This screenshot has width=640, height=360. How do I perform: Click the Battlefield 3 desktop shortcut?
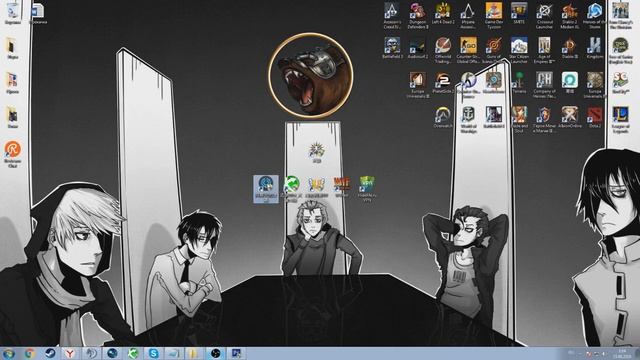coord(392,48)
